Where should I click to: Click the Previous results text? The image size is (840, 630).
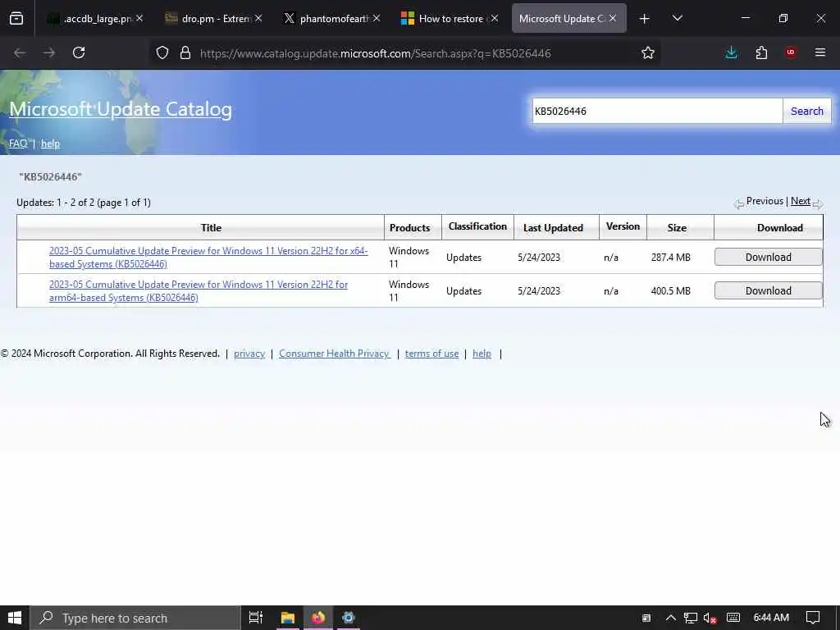[x=765, y=201]
